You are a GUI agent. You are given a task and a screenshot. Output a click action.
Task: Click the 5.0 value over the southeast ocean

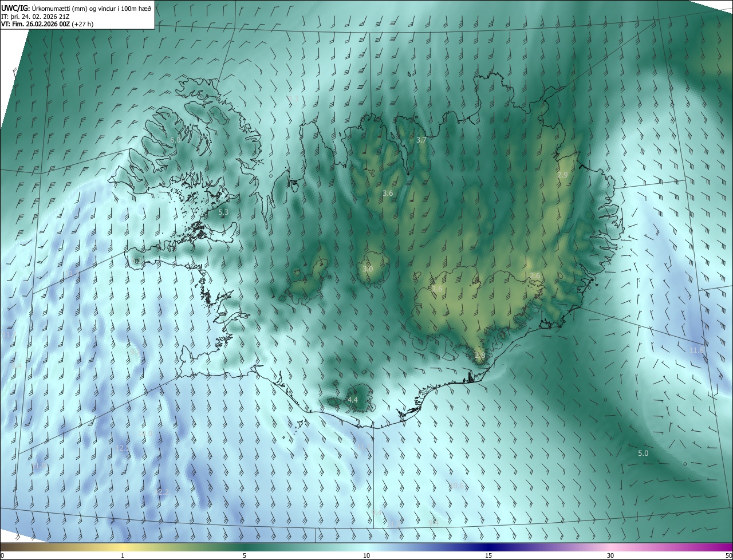(643, 453)
